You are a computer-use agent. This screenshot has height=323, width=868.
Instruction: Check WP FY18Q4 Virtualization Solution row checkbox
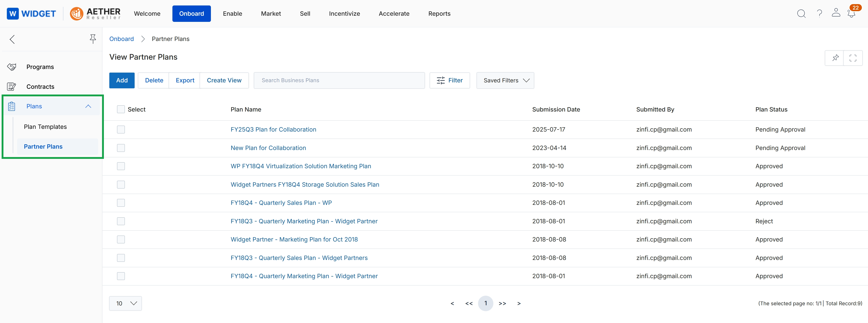[121, 166]
